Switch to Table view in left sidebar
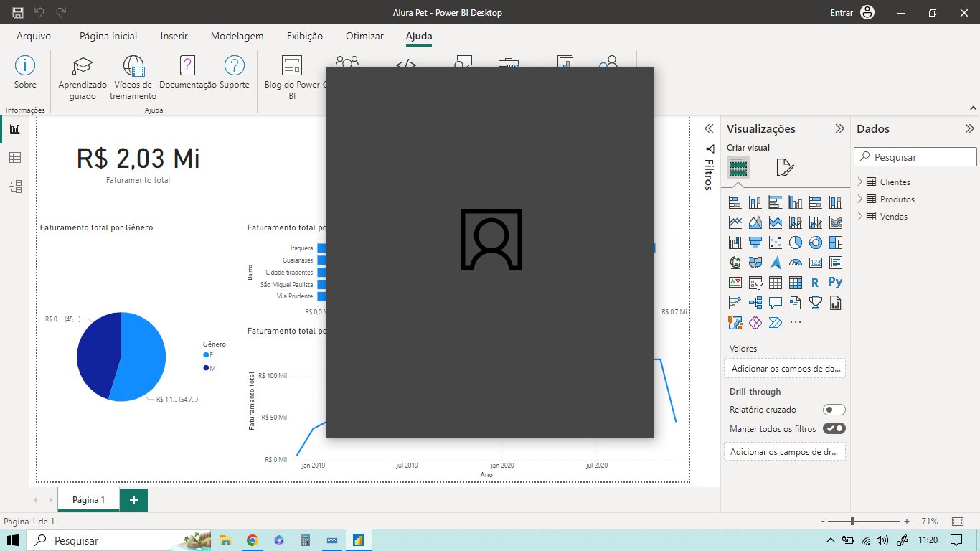This screenshot has height=551, width=980. coord(15,158)
